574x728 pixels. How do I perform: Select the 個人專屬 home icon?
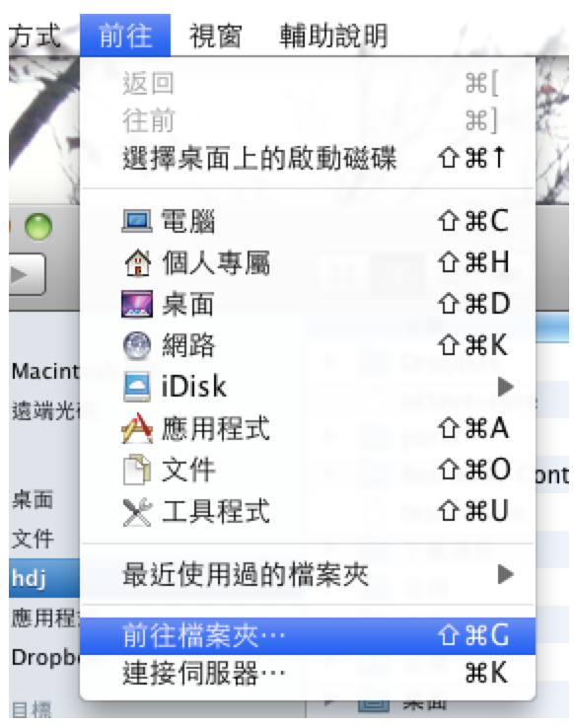pos(138,262)
